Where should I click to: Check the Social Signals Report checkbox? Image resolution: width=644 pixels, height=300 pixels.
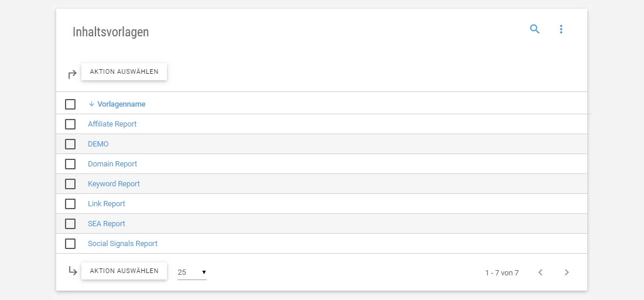70,244
